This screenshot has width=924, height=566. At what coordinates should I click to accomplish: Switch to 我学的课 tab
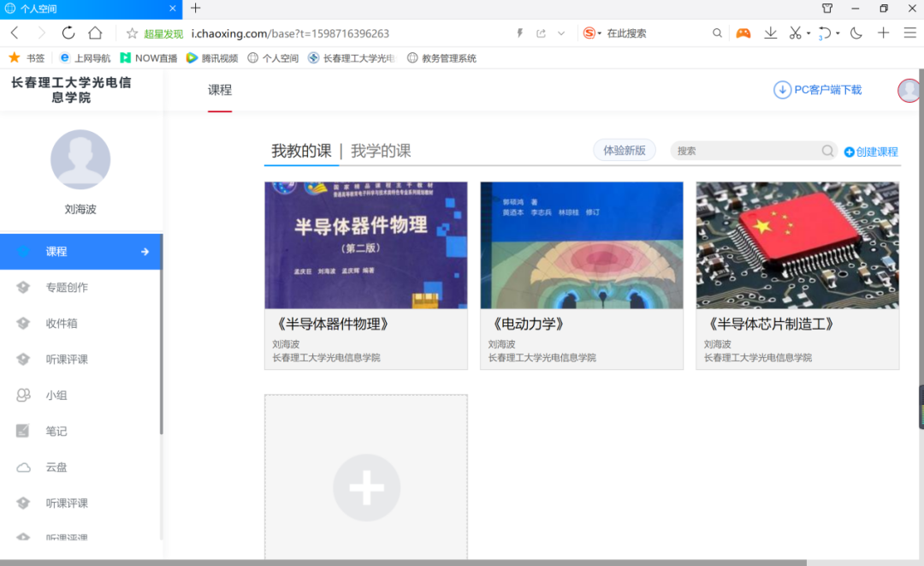(381, 151)
